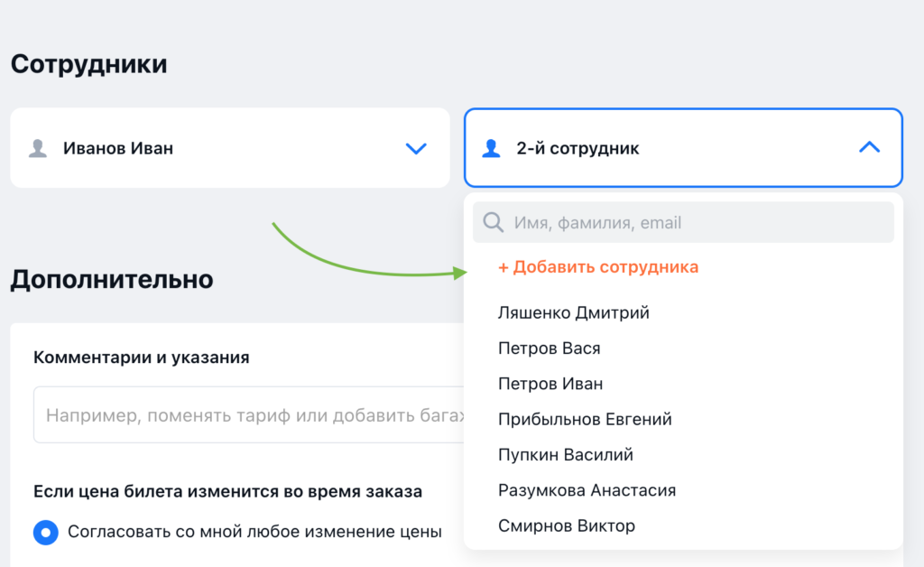Click the person icon beside Иванов Иван
Screen dimensions: 924x567
click(40, 148)
